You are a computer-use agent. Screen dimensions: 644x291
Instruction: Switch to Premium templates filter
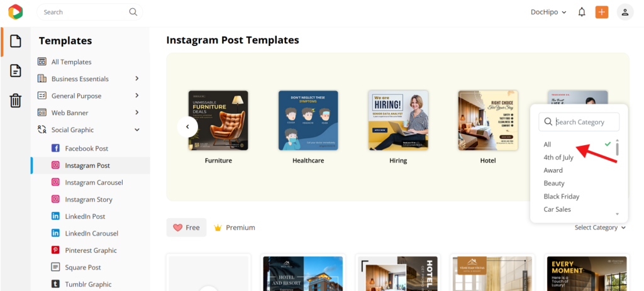pyautogui.click(x=235, y=228)
